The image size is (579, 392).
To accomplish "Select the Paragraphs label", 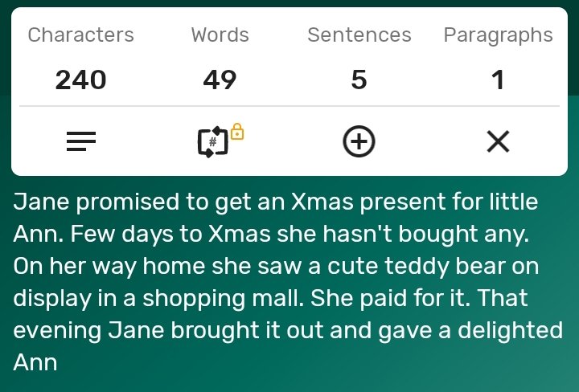I will 498,35.
